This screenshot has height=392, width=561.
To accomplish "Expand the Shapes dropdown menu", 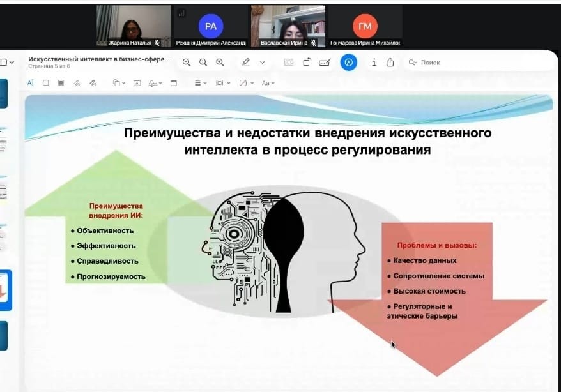I will (x=119, y=83).
